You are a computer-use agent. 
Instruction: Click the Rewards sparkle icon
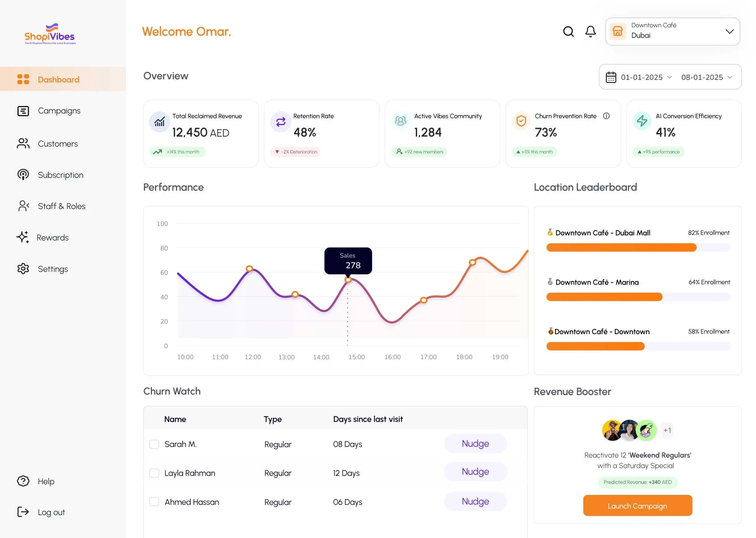[x=23, y=237]
